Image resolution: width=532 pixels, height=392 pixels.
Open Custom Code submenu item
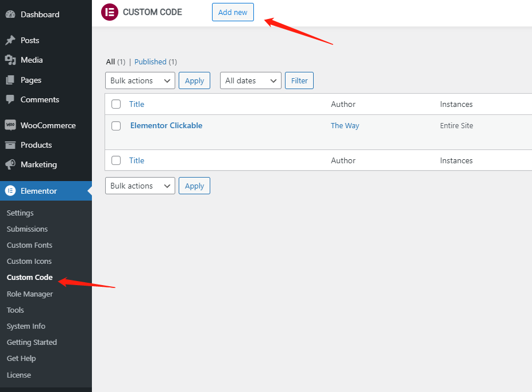pyautogui.click(x=30, y=277)
